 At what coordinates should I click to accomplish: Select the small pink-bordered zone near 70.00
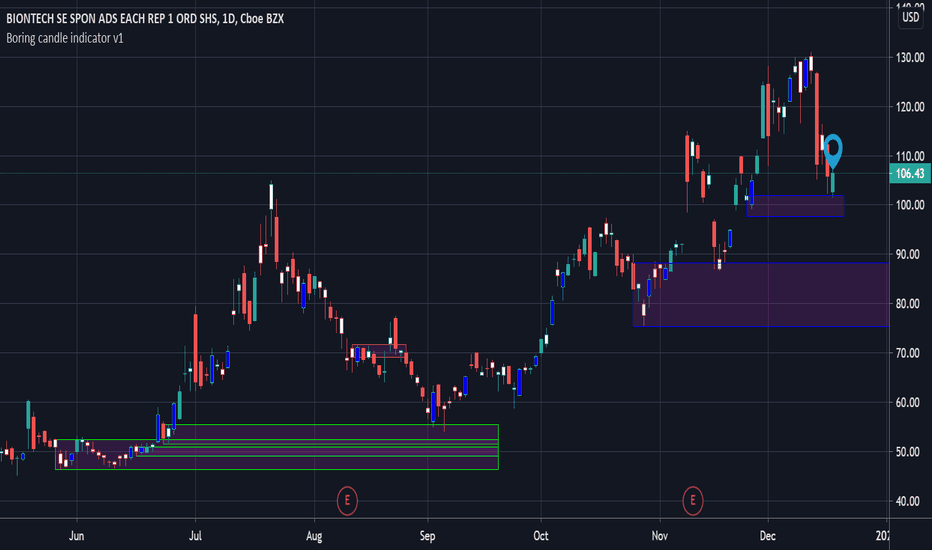[x=379, y=351]
